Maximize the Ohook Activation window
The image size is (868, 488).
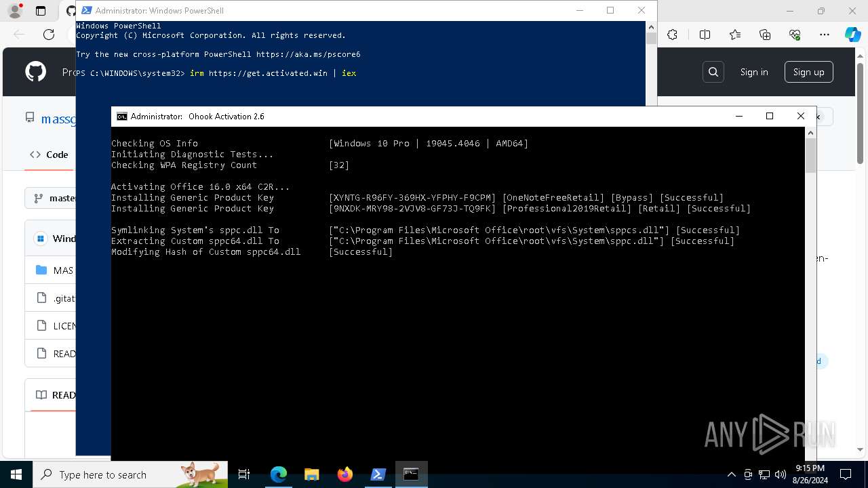(x=770, y=117)
